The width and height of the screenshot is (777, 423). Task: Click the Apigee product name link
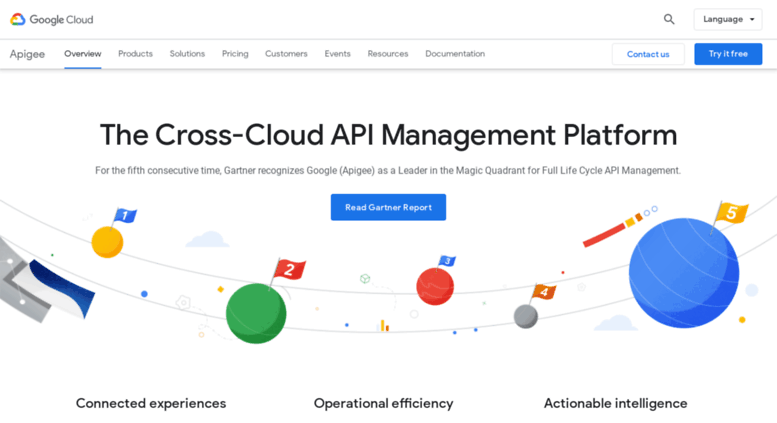(27, 54)
